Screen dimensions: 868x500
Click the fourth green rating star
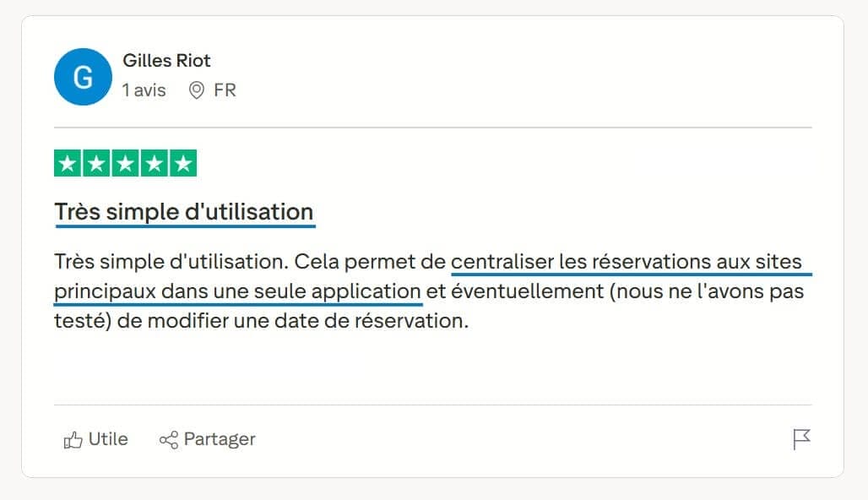(x=155, y=163)
